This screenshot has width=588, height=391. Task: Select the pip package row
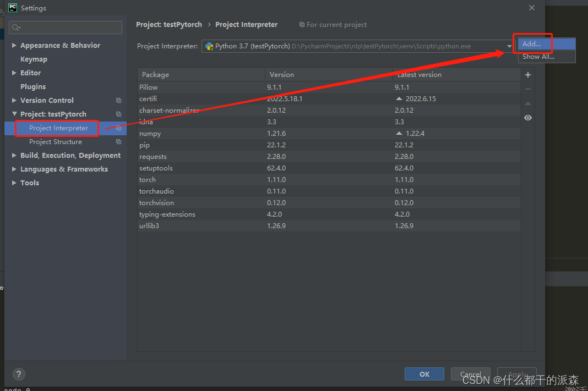coord(329,145)
